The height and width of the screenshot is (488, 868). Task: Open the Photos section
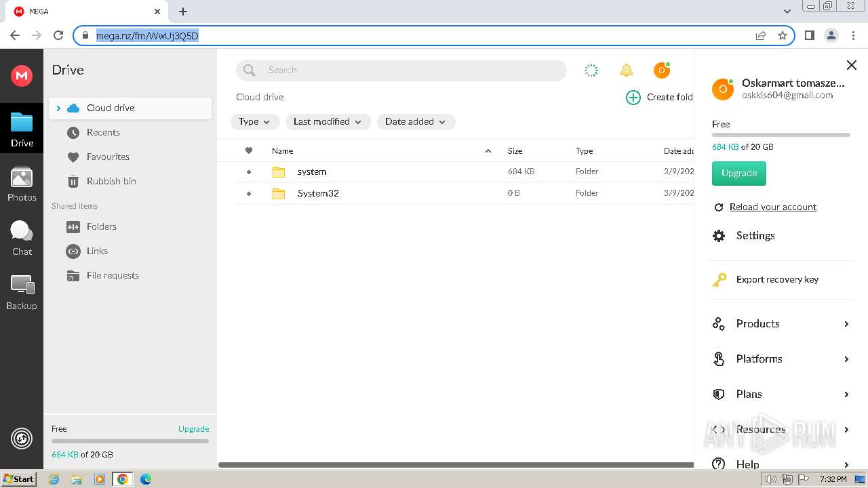click(x=22, y=184)
